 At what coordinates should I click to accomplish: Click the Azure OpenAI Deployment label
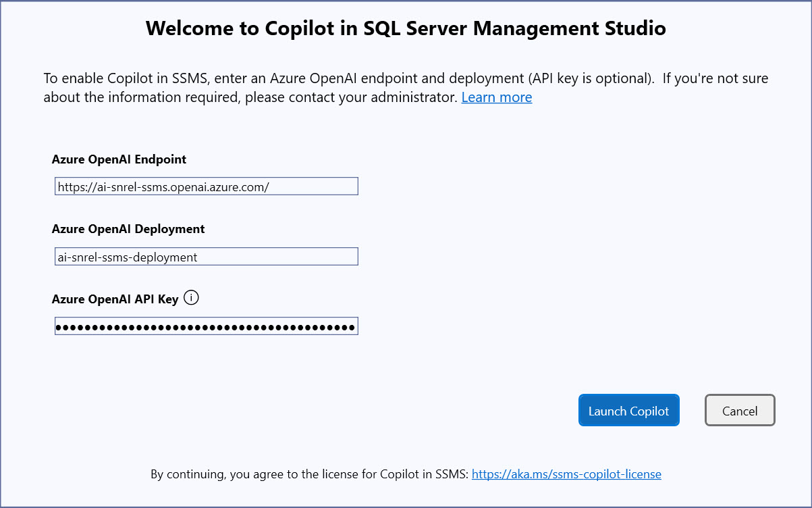tap(128, 229)
